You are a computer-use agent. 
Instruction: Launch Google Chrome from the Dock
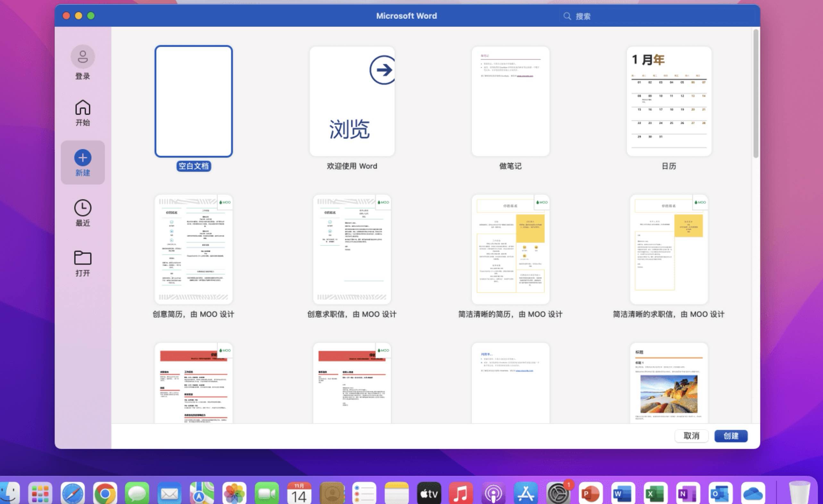(x=105, y=493)
